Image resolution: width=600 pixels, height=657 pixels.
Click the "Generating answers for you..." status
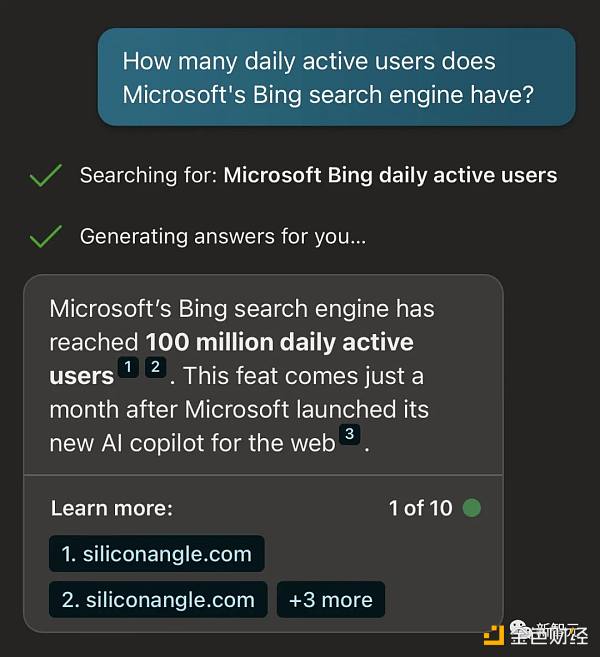coord(222,237)
